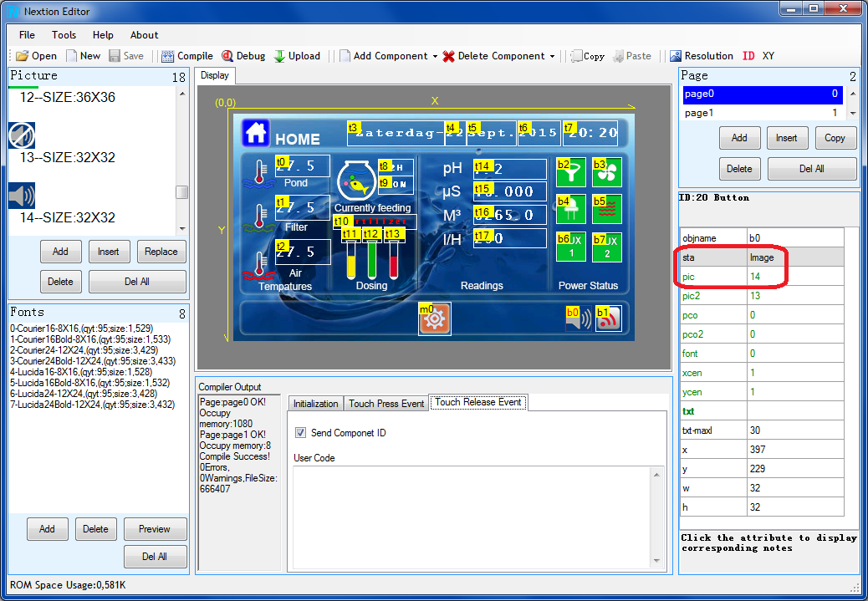The image size is (868, 601).
Task: Start the Debug simulator
Action: click(x=243, y=56)
